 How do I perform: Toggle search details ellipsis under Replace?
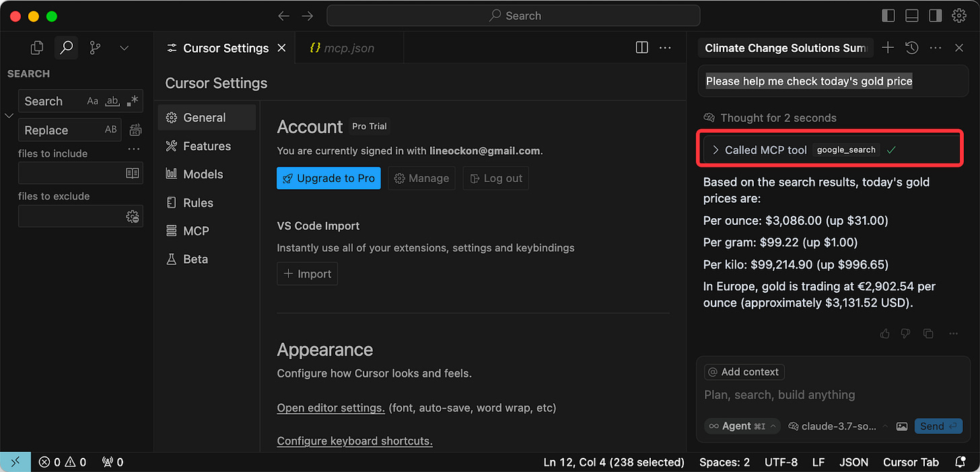pos(134,149)
